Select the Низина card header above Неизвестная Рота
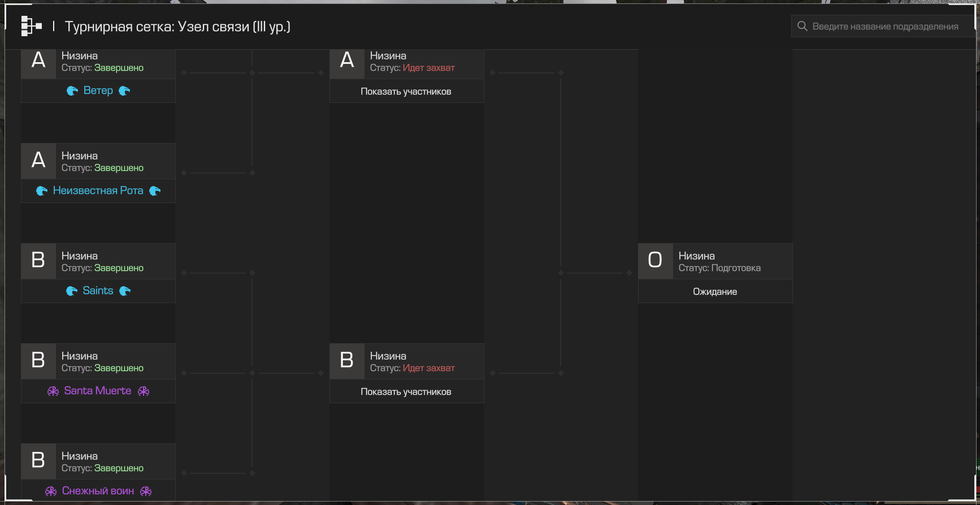Viewport: 980px width, 505px height. (x=98, y=161)
